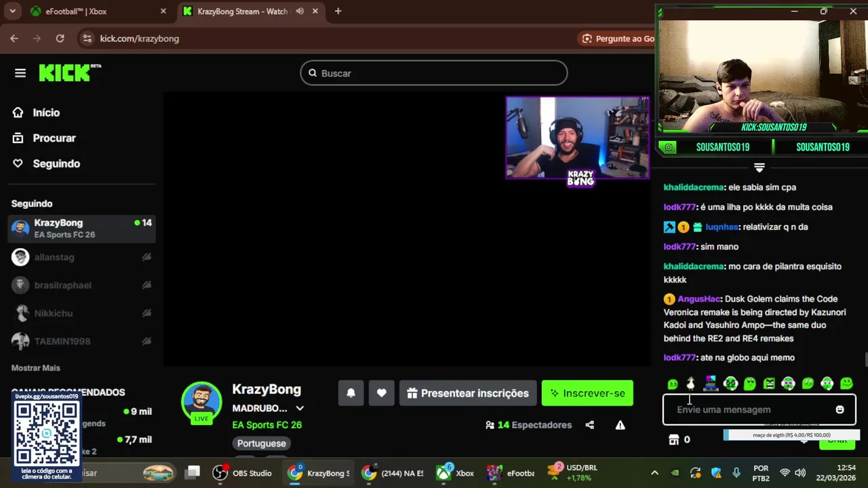The width and height of the screenshot is (868, 488).
Task: Select Nikkichu in followed channels
Action: (x=81, y=313)
